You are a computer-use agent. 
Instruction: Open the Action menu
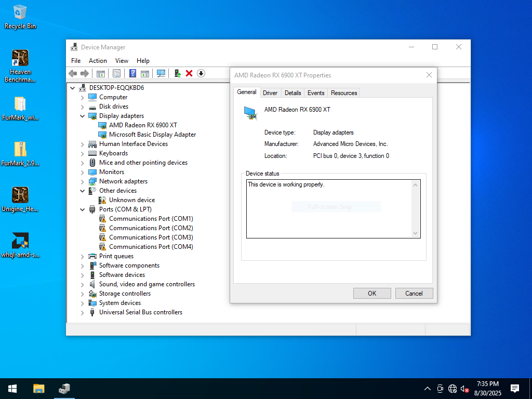pos(98,61)
